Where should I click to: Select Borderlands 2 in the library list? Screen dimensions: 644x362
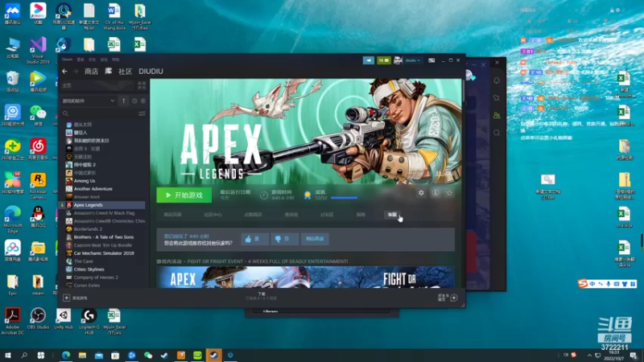88,229
